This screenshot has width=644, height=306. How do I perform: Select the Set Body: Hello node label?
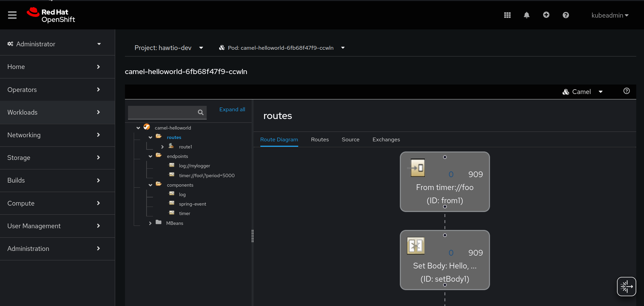coord(445,266)
